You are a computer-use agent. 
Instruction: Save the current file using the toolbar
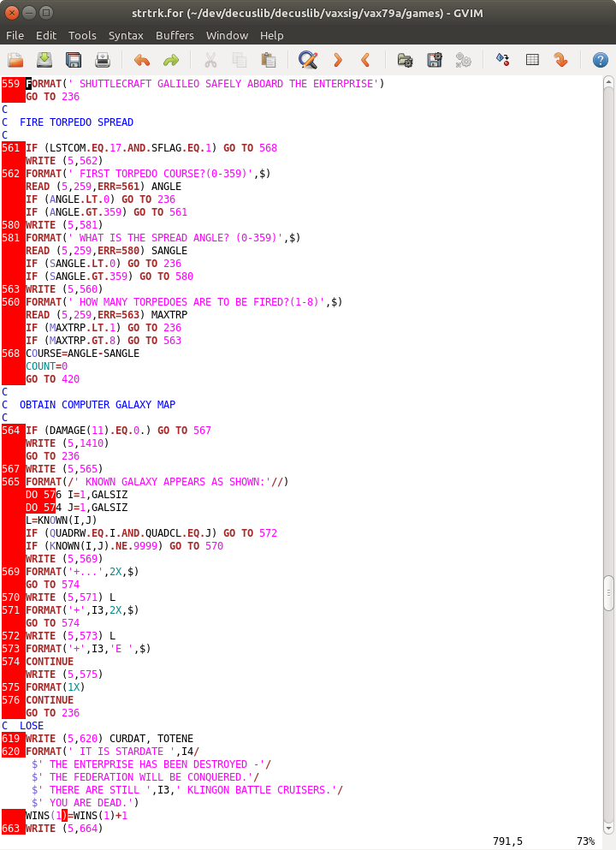click(x=44, y=60)
